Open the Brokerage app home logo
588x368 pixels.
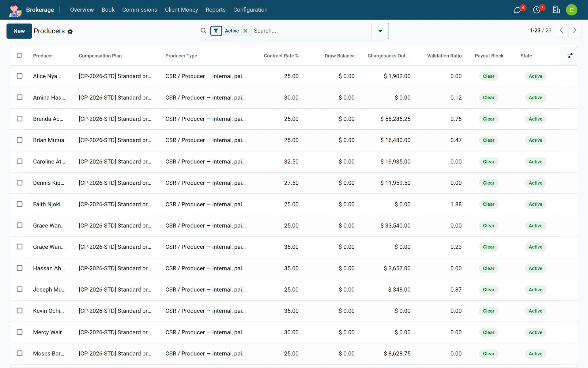click(15, 10)
